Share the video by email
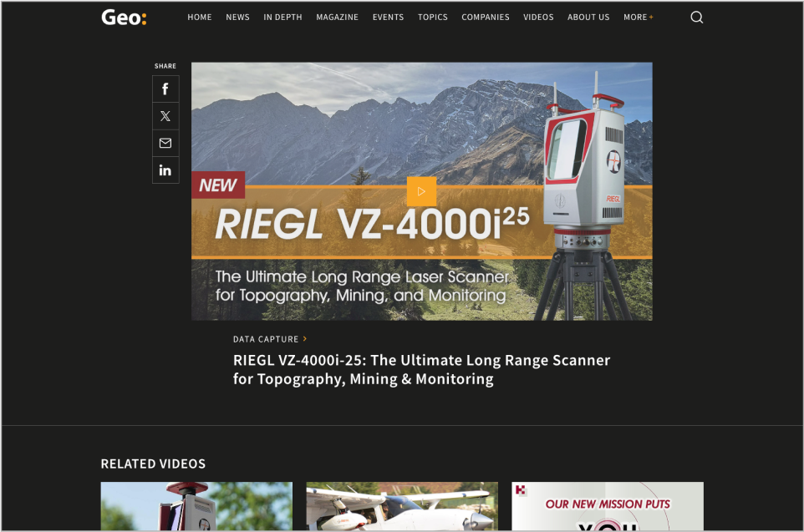The height and width of the screenshot is (532, 804). coord(165,143)
